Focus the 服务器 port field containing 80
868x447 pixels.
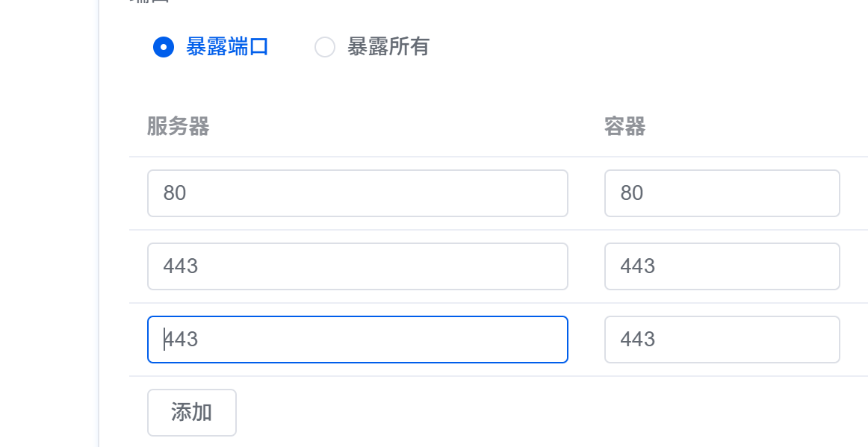click(357, 193)
